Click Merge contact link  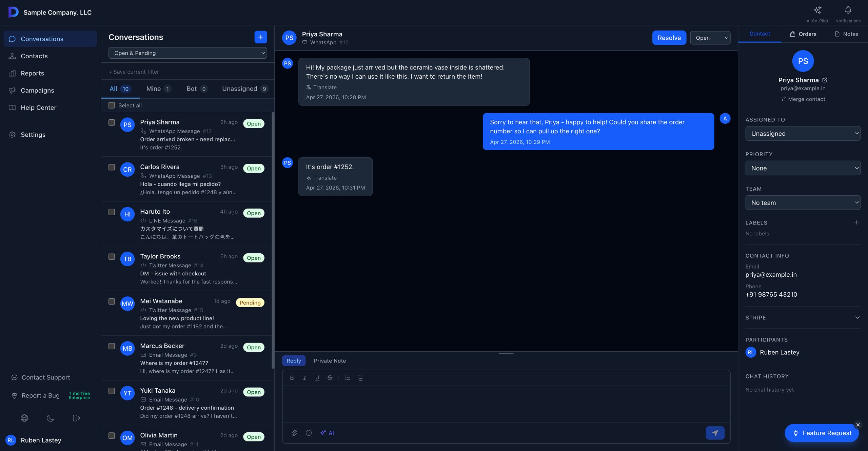[803, 99]
